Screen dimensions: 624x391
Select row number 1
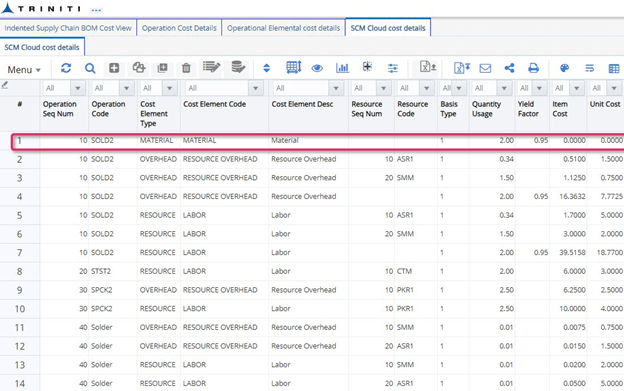click(19, 140)
